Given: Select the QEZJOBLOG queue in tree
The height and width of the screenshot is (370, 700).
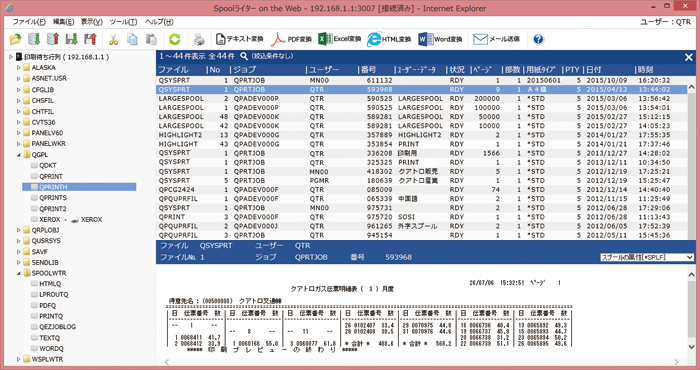Looking at the screenshot, I should 58,327.
